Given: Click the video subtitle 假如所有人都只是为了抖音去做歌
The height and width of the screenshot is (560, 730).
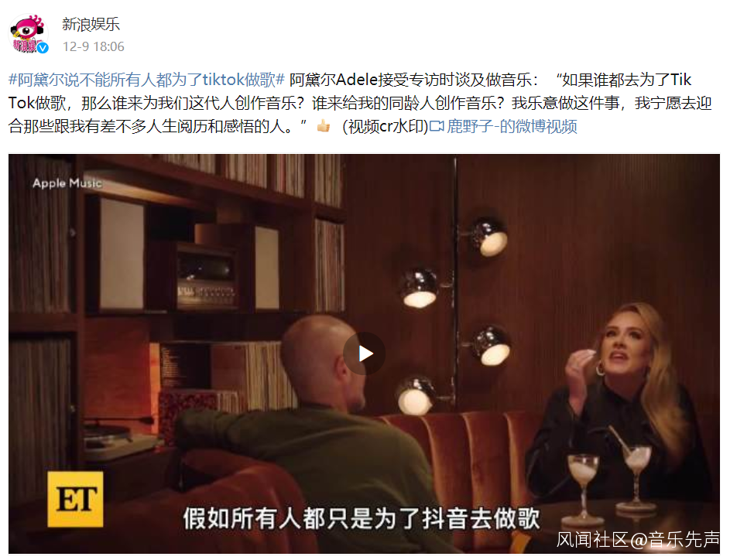Looking at the screenshot, I should pyautogui.click(x=362, y=518).
